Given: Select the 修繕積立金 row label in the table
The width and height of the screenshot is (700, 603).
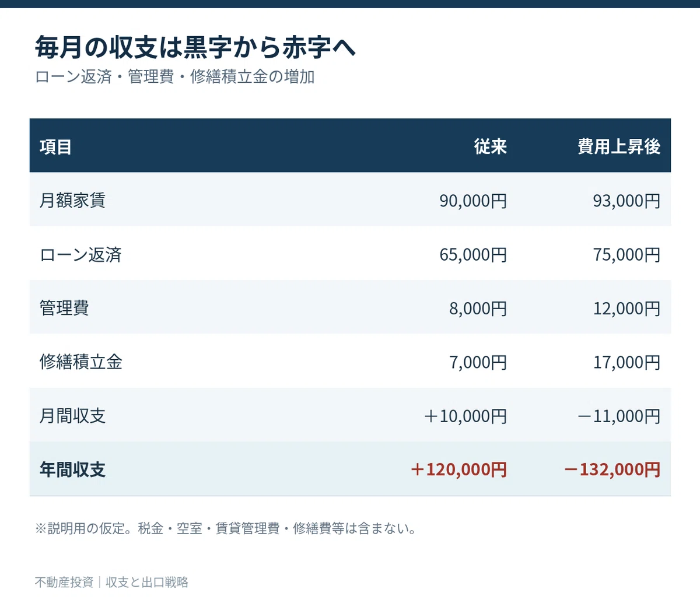Looking at the screenshot, I should (81, 362).
